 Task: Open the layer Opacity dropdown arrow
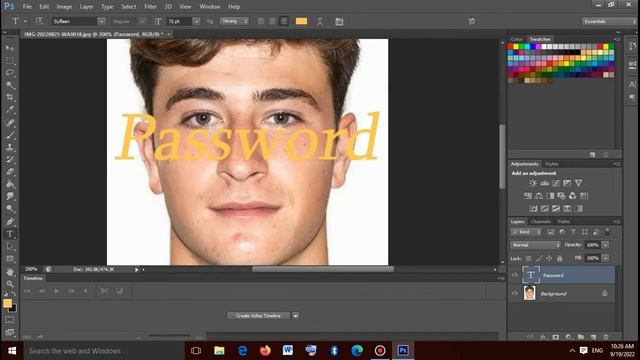[606, 245]
